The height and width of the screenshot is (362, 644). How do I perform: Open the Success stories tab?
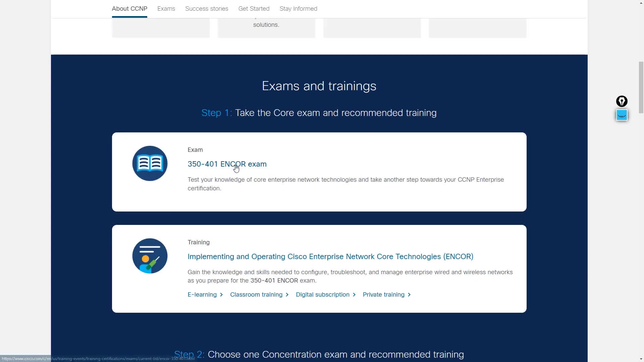pos(207,9)
